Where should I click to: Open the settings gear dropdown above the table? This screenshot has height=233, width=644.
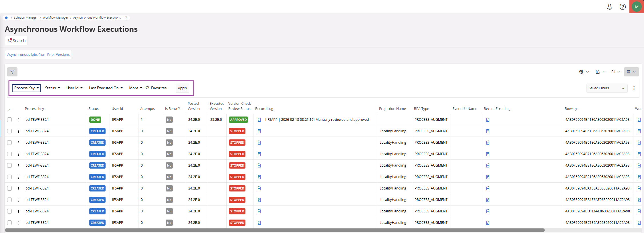pos(584,72)
